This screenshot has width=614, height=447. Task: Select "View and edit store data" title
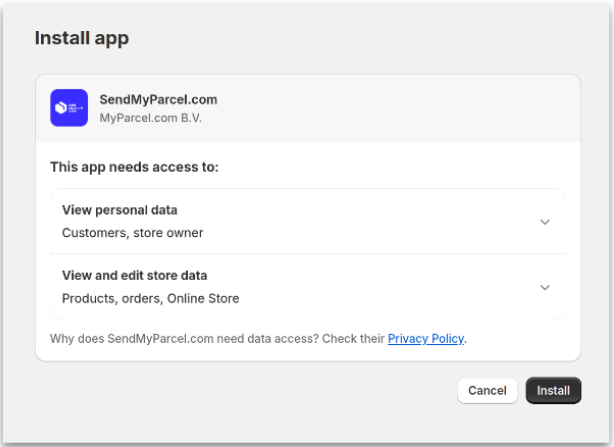point(135,275)
